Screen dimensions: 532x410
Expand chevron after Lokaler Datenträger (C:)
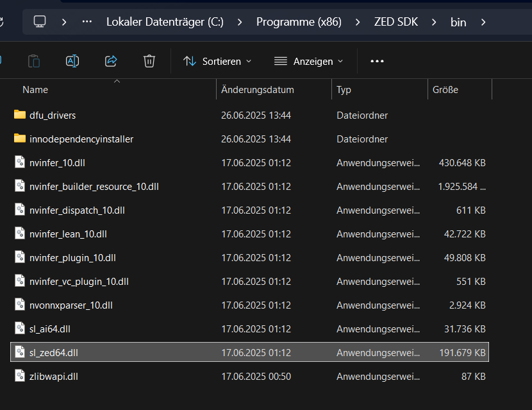coord(240,22)
